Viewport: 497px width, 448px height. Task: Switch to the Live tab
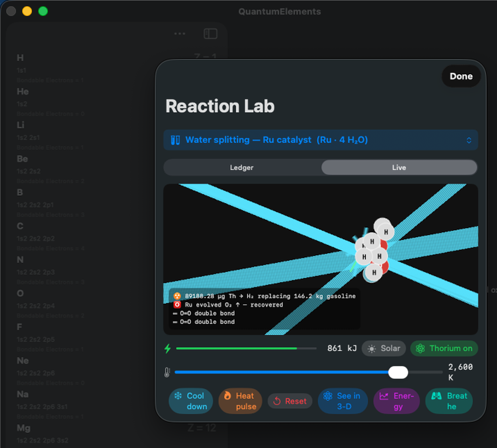point(399,168)
